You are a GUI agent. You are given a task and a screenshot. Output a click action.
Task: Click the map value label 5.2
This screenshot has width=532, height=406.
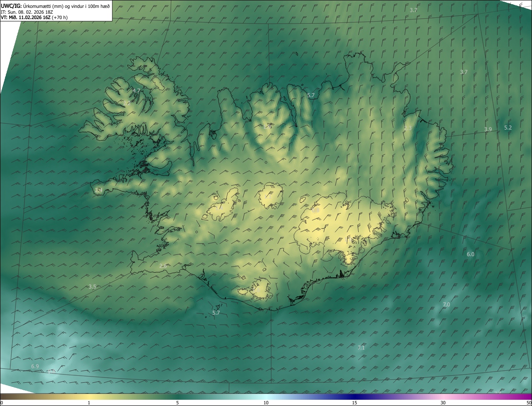[x=508, y=127]
